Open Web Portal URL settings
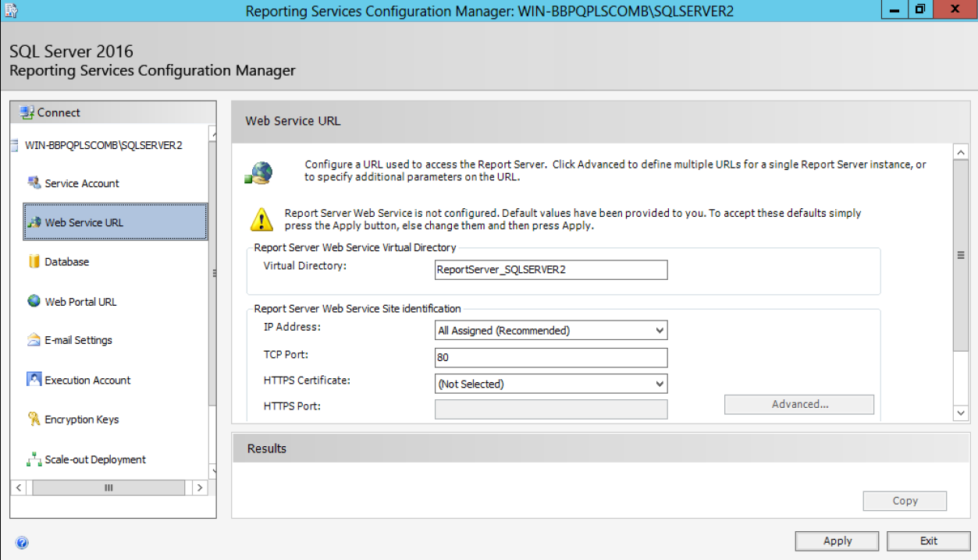Viewport: 978px width, 560px height. (x=80, y=302)
